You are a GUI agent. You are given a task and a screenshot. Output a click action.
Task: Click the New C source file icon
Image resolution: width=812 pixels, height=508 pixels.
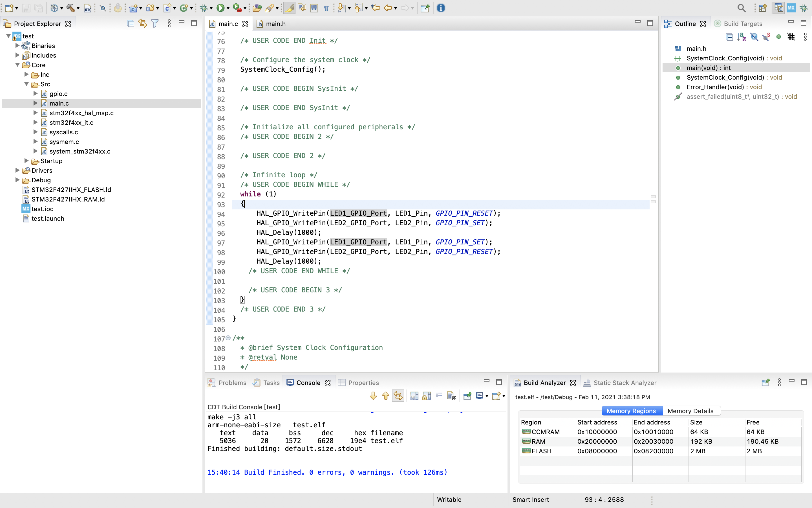click(x=167, y=8)
